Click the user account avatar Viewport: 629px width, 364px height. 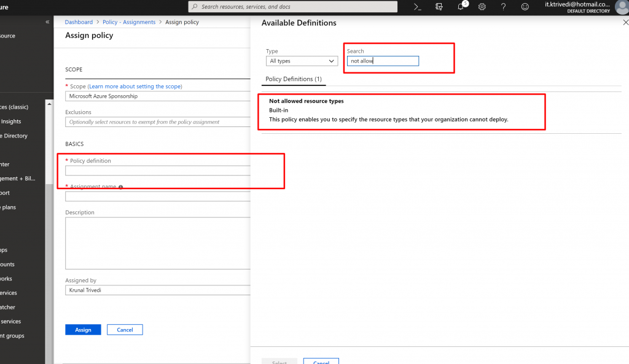(621, 7)
